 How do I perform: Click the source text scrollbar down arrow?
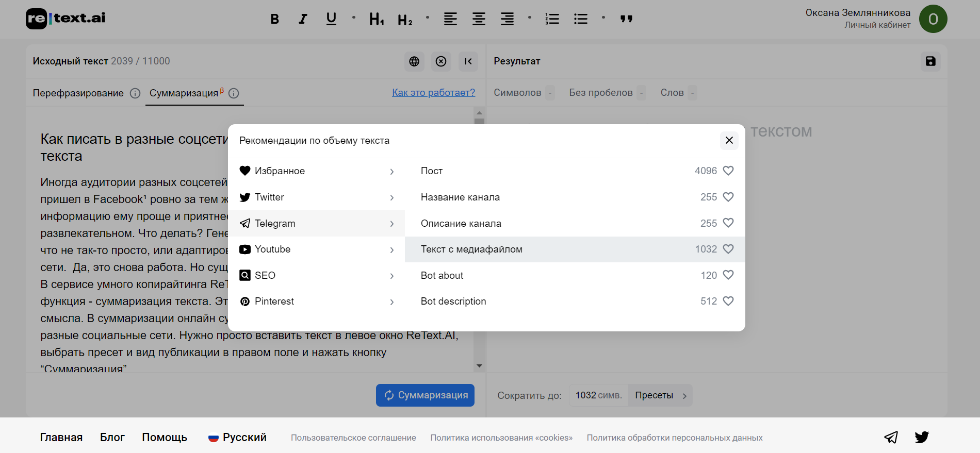pyautogui.click(x=479, y=366)
